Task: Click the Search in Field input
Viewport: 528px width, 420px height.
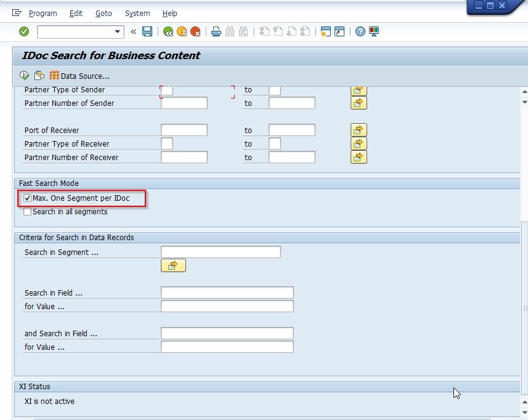Action: click(227, 293)
